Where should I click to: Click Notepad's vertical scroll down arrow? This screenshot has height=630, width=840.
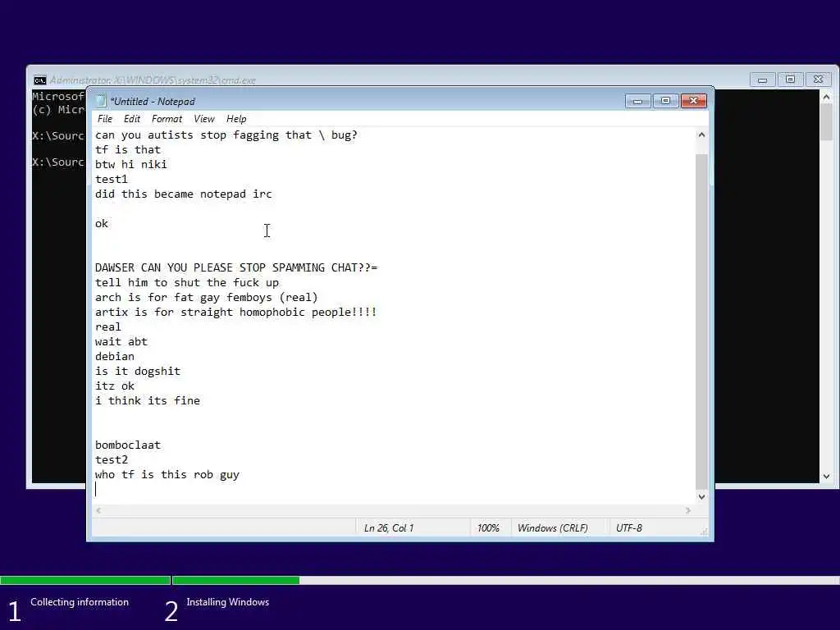(701, 496)
